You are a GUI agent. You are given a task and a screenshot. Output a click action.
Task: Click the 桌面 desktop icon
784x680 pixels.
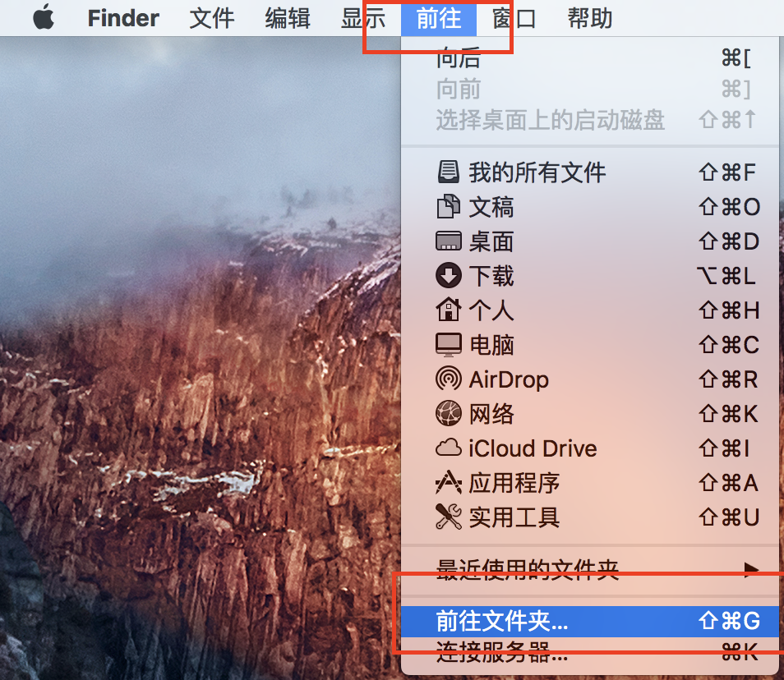(x=449, y=241)
